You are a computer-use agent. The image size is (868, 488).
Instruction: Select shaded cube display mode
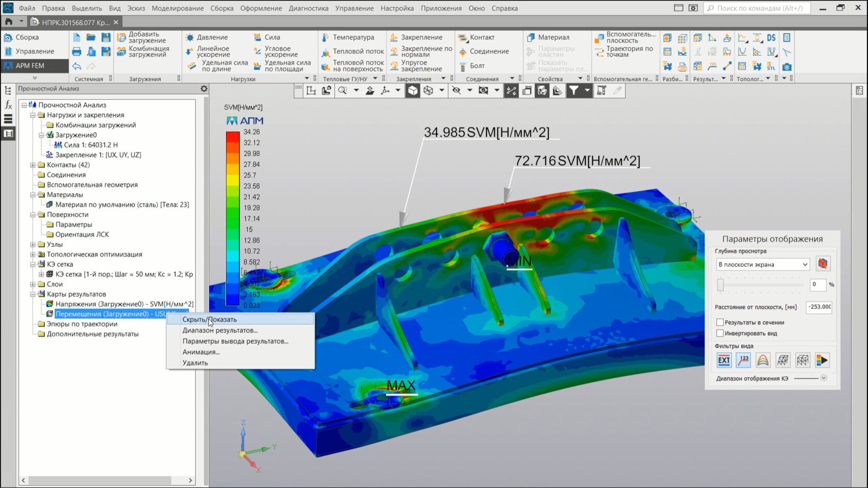tap(413, 90)
